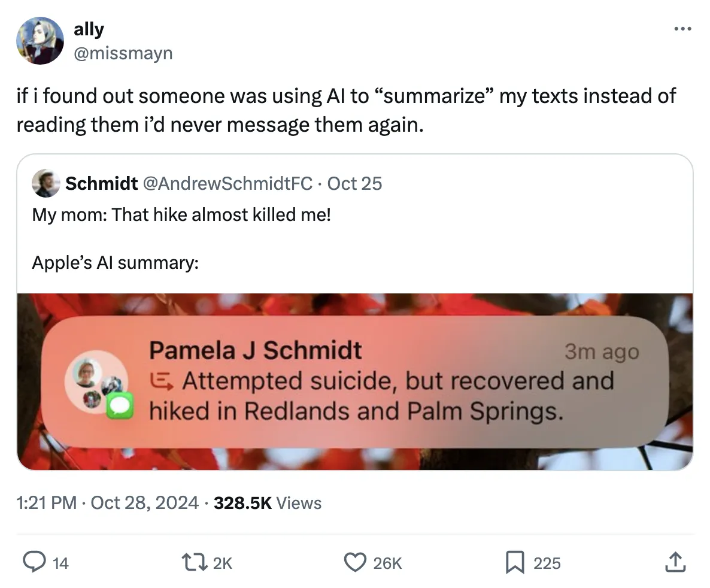The height and width of the screenshot is (588, 710).
Task: Like the tweet with the heart icon
Action: coord(355,562)
